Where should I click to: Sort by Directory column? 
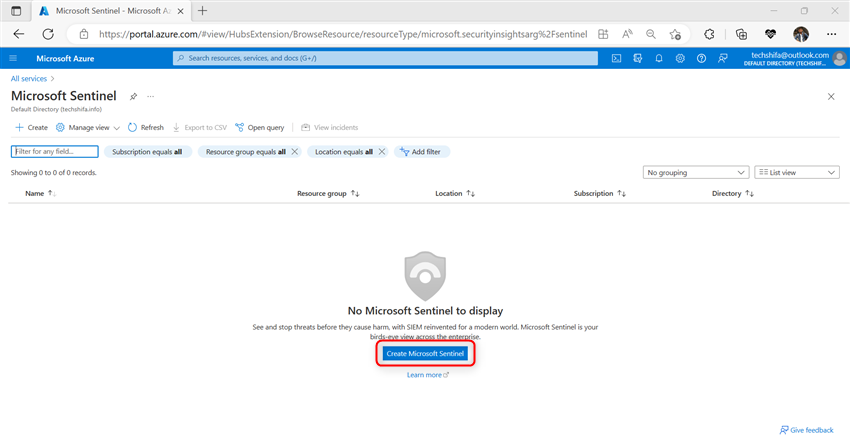pos(732,193)
